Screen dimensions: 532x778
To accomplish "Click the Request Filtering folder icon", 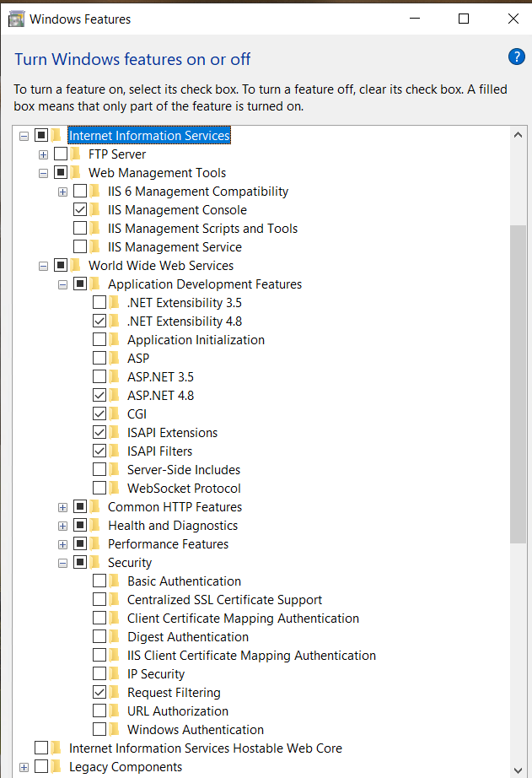I will click(x=114, y=692).
